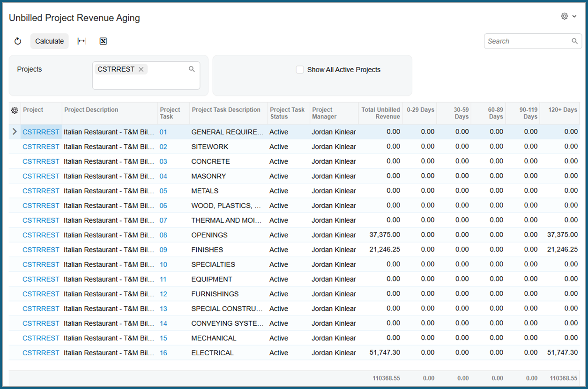Enable the Show All Active Projects checkbox
Viewport: 588px width, 389px height.
pos(300,70)
